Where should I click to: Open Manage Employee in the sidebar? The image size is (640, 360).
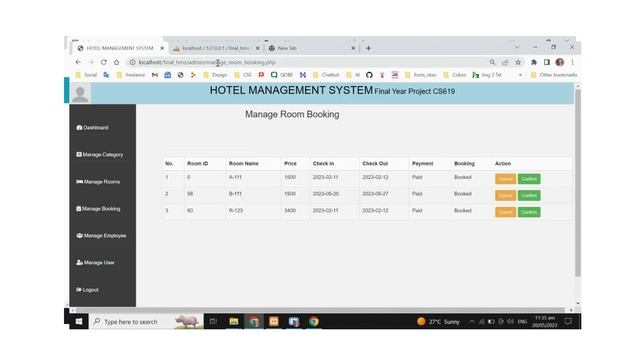101,236
